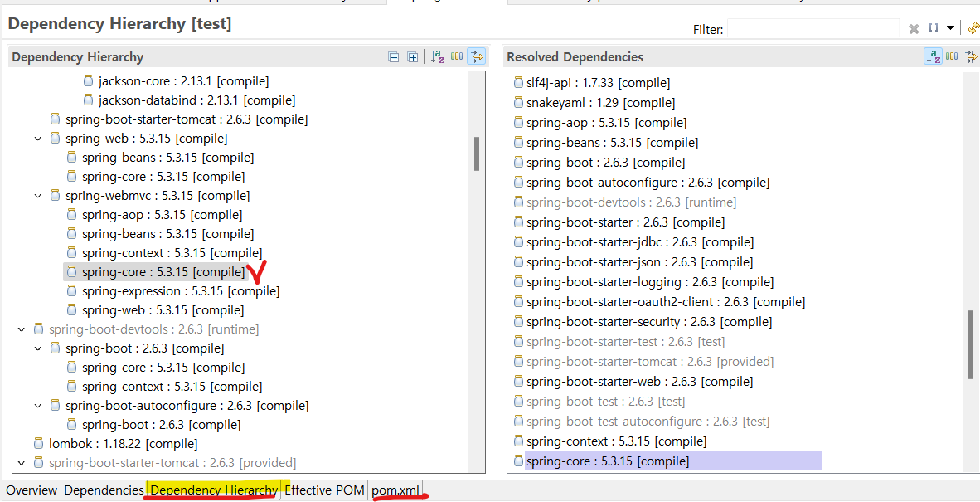980x502 pixels.
Task: Toggle filter-matching button in Dependency Hierarchy panel
Action: [x=476, y=57]
